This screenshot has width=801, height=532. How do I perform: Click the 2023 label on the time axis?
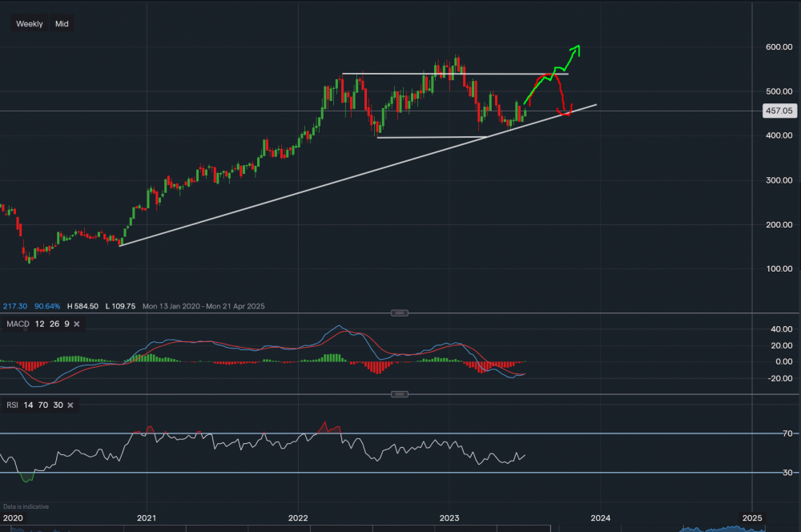(x=450, y=518)
